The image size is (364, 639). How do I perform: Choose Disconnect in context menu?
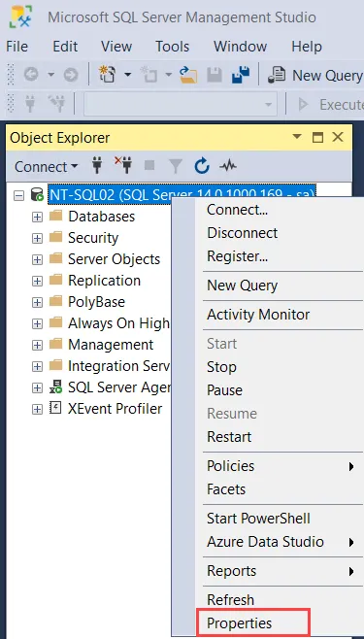243,233
